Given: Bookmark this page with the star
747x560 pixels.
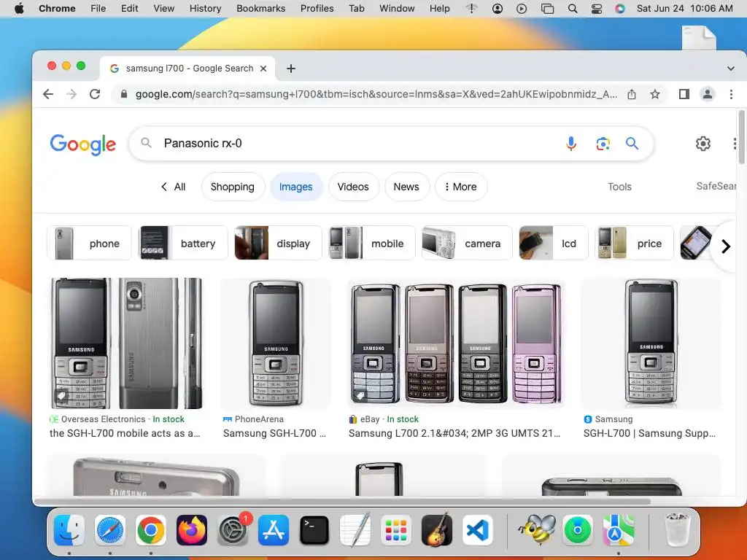Looking at the screenshot, I should point(655,94).
